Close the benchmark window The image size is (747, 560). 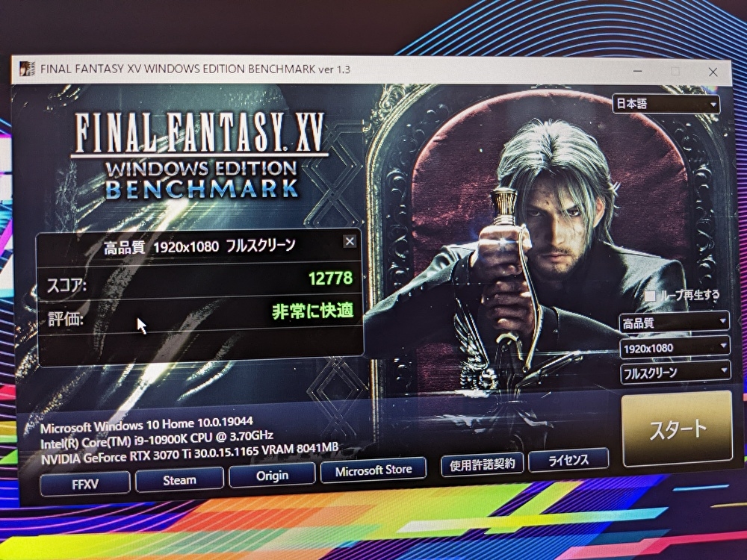(713, 72)
